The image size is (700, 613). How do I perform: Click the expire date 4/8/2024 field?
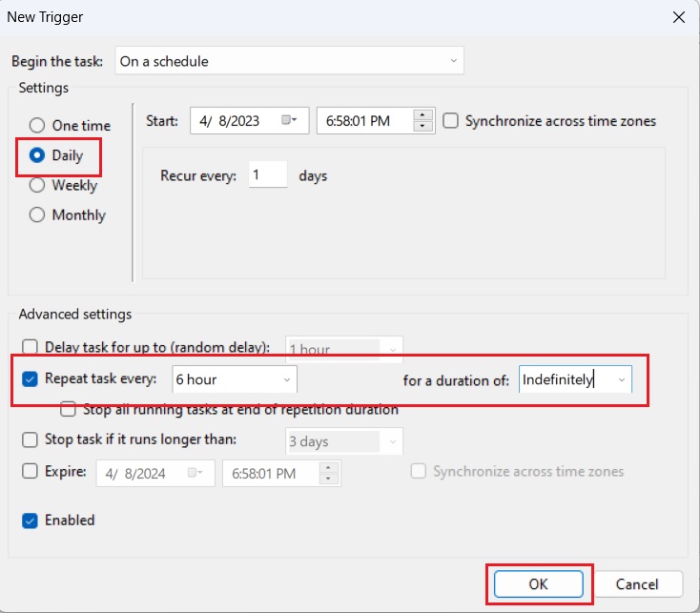point(155,473)
